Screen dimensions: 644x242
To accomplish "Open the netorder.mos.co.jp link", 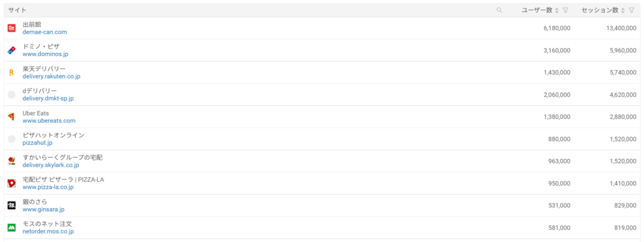I will [x=48, y=231].
